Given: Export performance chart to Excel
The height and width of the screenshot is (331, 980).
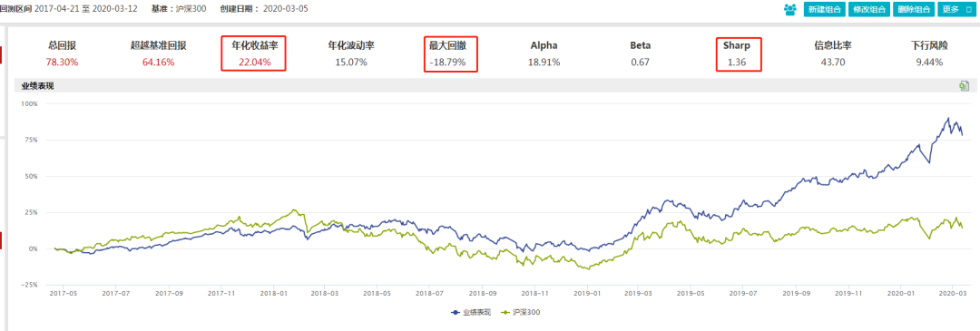Looking at the screenshot, I should click(x=965, y=86).
